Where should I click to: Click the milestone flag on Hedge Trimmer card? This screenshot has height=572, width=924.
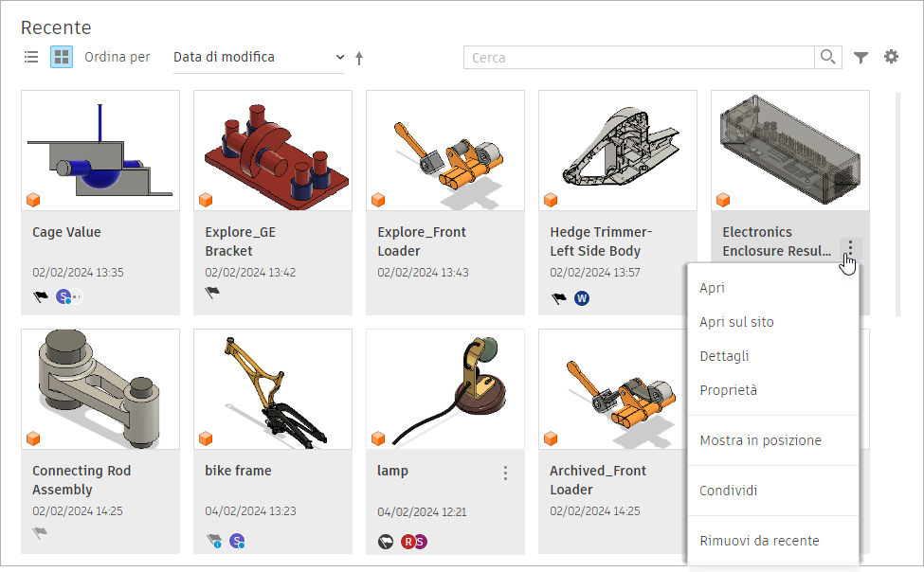point(558,298)
